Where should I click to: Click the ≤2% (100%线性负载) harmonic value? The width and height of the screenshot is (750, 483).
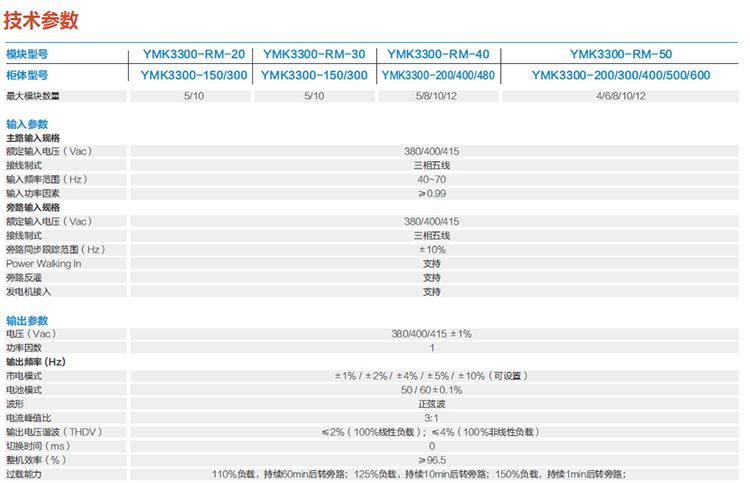(x=374, y=432)
